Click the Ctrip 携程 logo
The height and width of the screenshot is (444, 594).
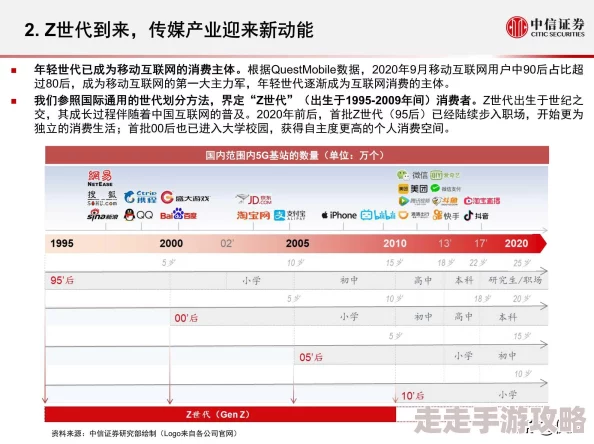(x=140, y=197)
